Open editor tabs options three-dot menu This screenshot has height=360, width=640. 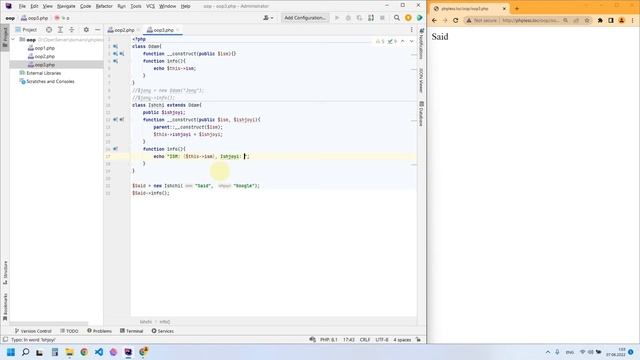coord(411,30)
